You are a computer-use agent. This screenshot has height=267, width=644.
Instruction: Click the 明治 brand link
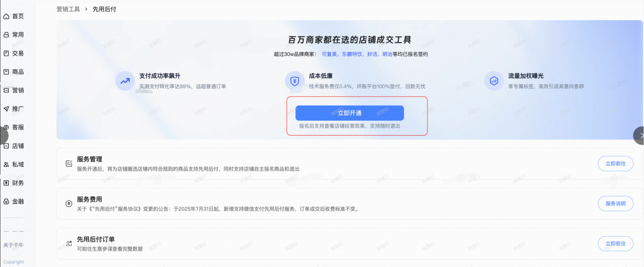pyautogui.click(x=387, y=54)
